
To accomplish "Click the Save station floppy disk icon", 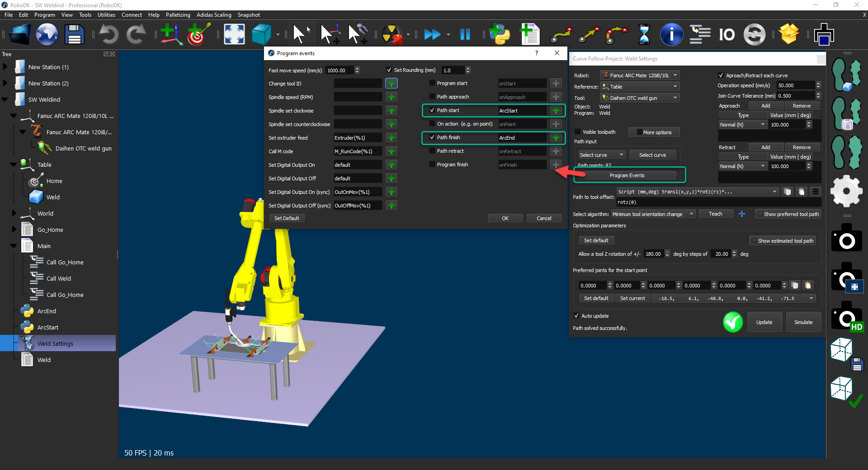I will [x=74, y=34].
